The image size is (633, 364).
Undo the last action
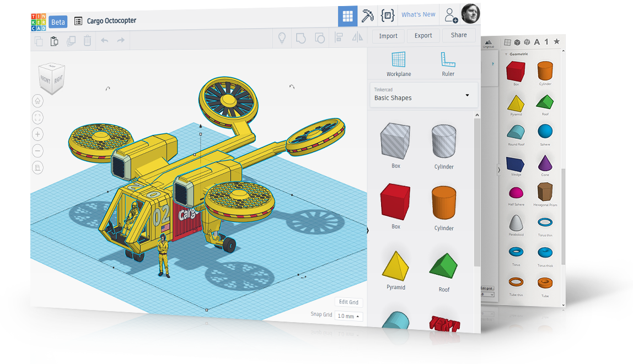pyautogui.click(x=105, y=40)
